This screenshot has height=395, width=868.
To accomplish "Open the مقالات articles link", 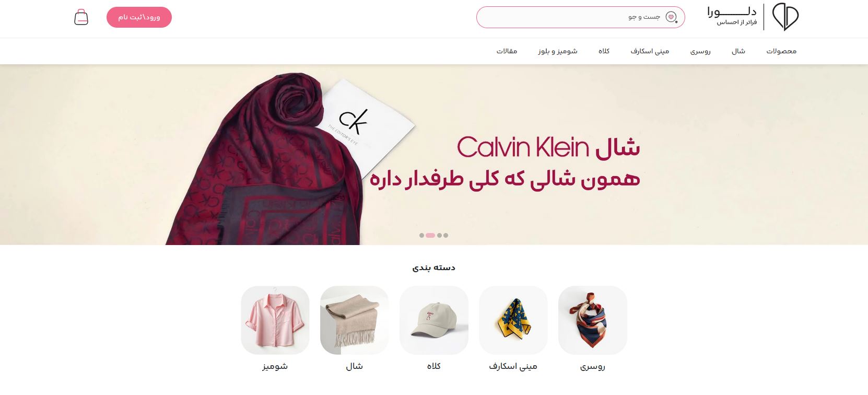I will (507, 51).
